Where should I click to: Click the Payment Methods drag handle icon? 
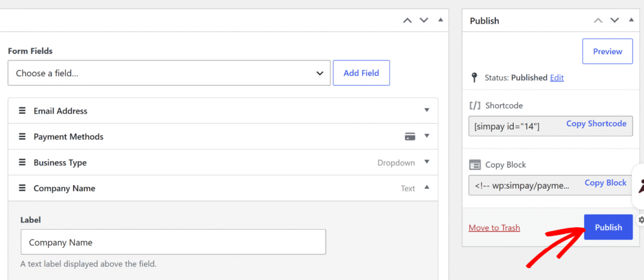pyautogui.click(x=22, y=137)
